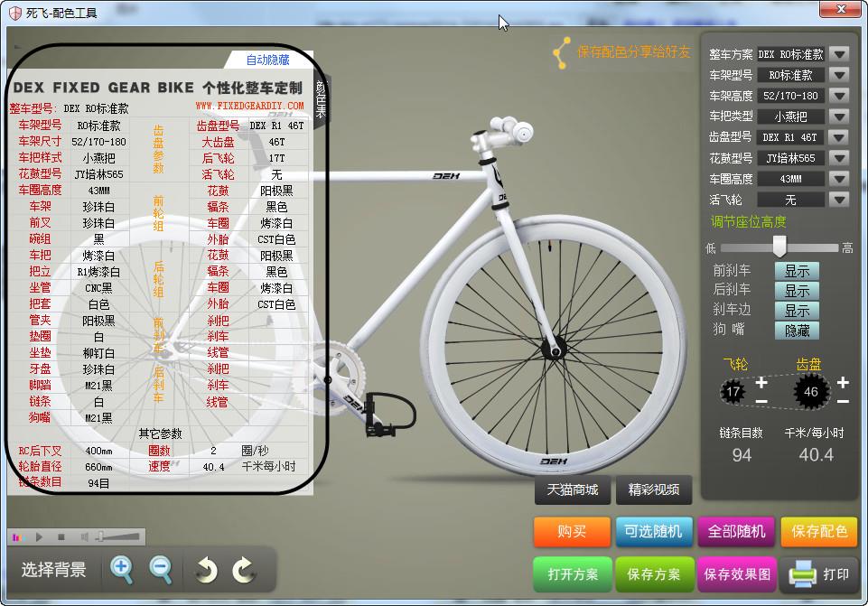868x606 pixels.
Task: Click the 牙盘 row label
Action: point(40,368)
